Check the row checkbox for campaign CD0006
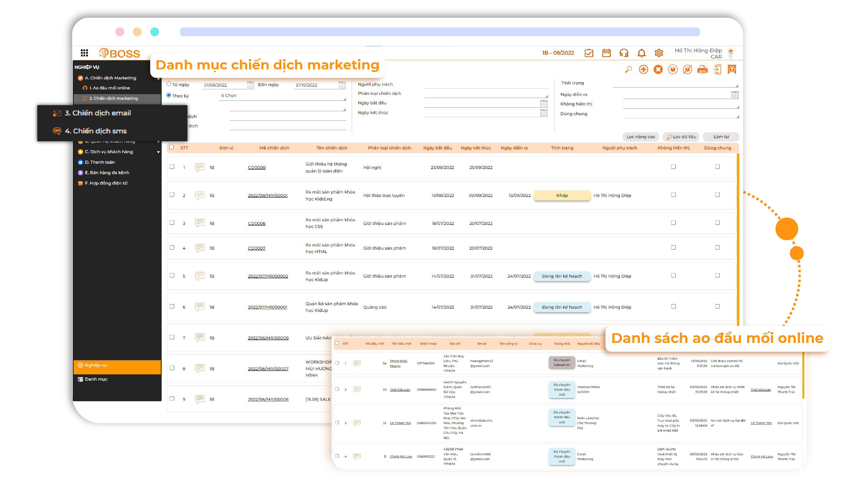This screenshot has width=868, height=488. (x=172, y=223)
